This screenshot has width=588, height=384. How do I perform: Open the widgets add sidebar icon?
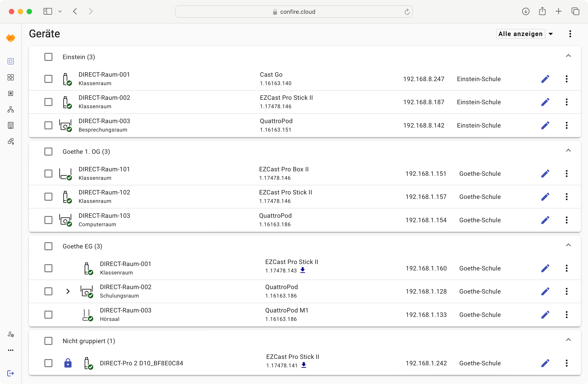[11, 141]
